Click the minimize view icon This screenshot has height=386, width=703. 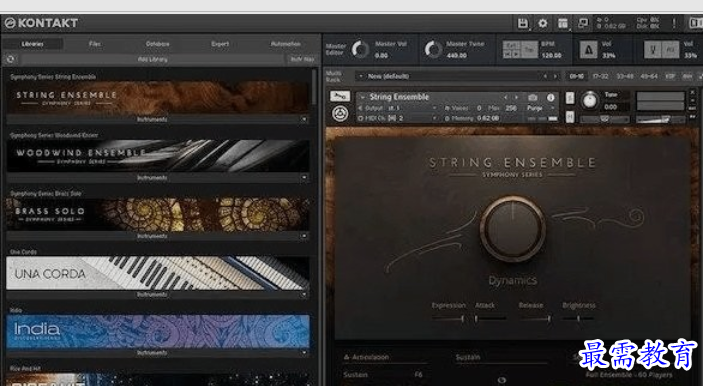pyautogui.click(x=582, y=23)
